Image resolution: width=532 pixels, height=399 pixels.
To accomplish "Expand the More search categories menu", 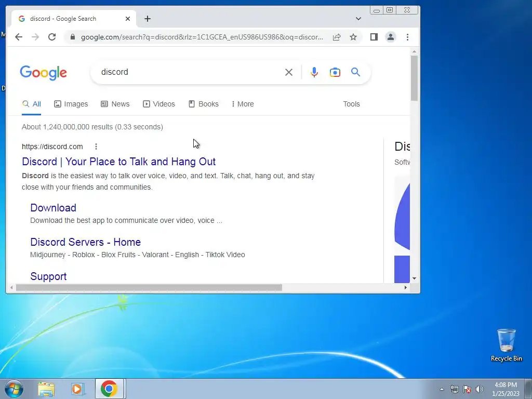I will pyautogui.click(x=243, y=104).
